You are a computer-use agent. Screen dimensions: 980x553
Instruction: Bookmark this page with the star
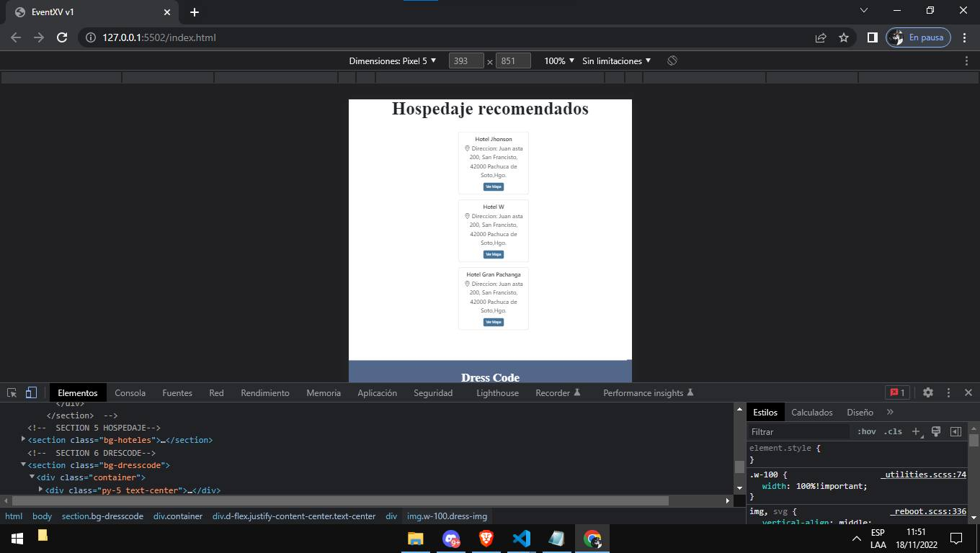coord(844,37)
